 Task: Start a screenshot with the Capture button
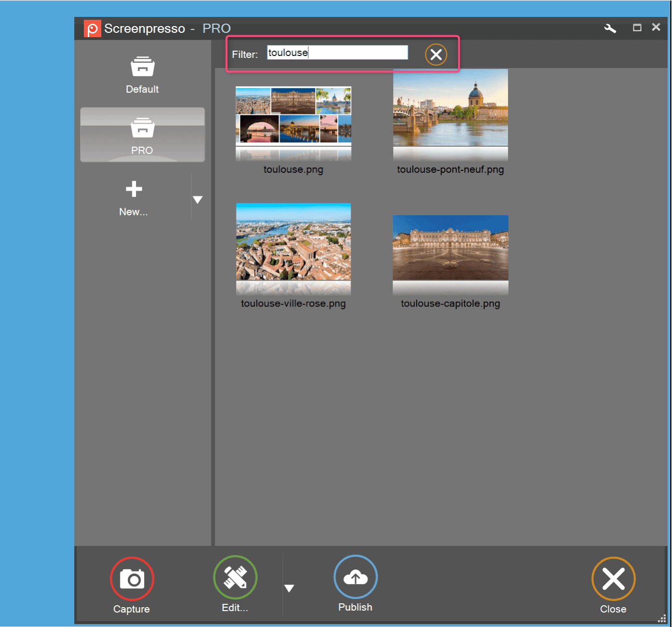(x=132, y=579)
